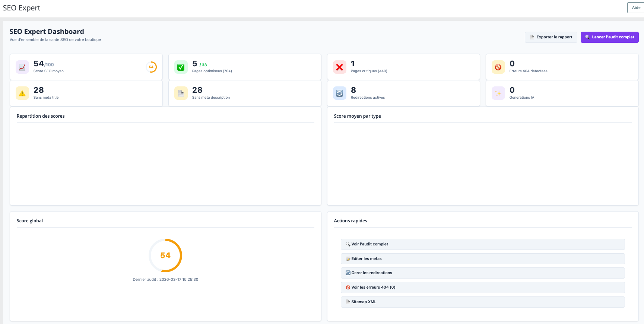This screenshot has width=644, height=324.
Task: Click the green checkmark icon for Pages optimisees
Action: pyautogui.click(x=181, y=67)
